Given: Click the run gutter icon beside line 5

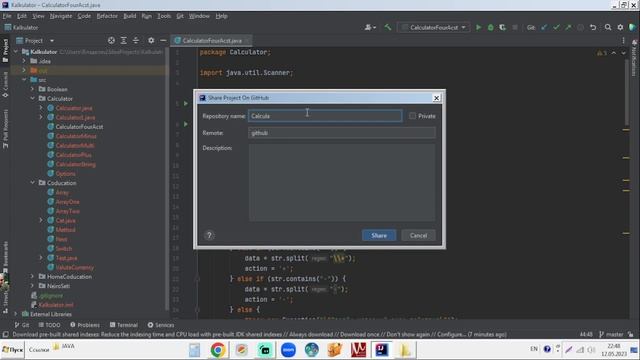Looking at the screenshot, I should tap(186, 104).
